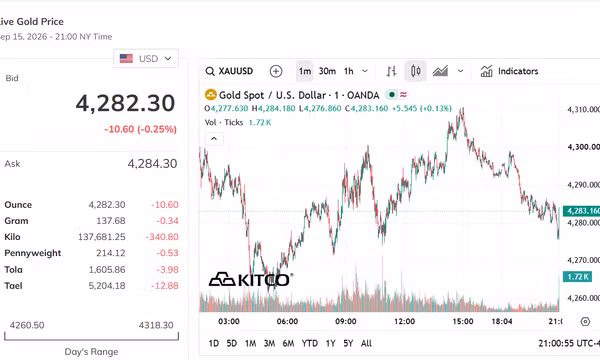Open the XAUUSD symbol search
Image resolution: width=600 pixels, height=360 pixels.
[x=229, y=71]
